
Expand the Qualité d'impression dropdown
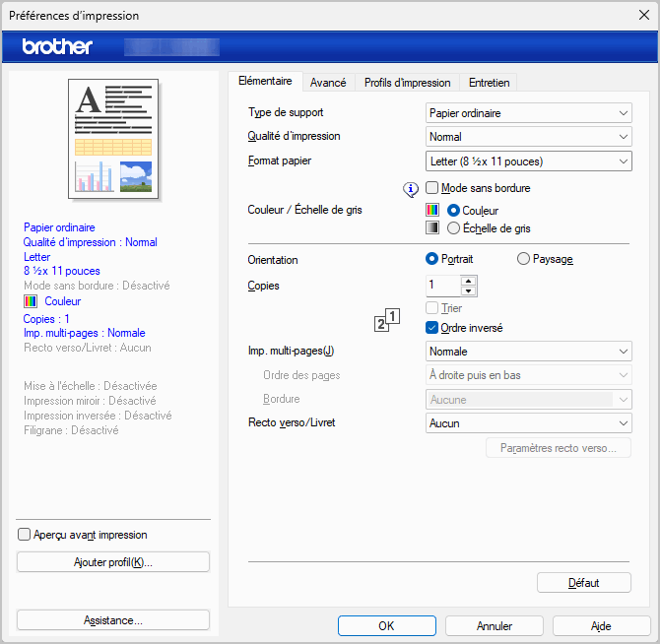click(528, 137)
